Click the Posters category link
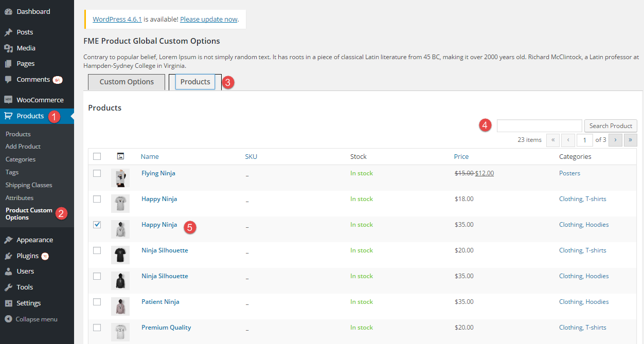The width and height of the screenshot is (644, 344). click(569, 173)
